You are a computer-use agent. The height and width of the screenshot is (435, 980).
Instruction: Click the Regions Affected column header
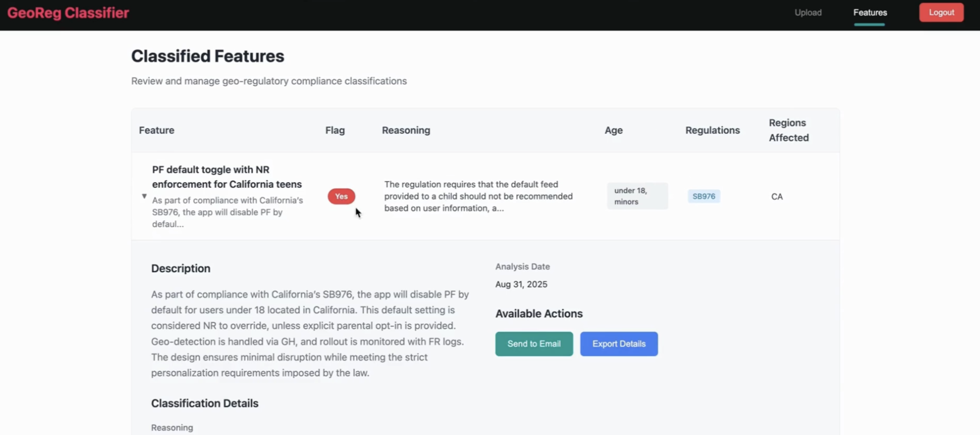click(789, 130)
